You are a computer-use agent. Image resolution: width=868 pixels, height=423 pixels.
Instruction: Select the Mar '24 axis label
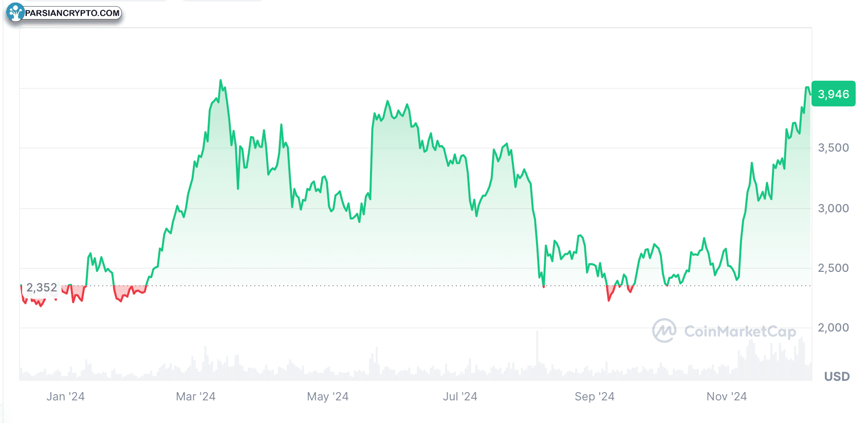point(195,397)
